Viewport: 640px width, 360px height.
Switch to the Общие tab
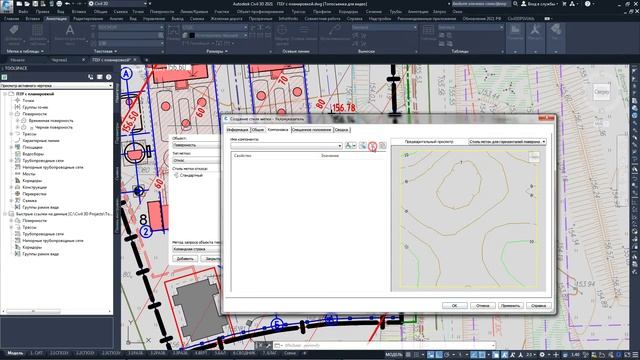[x=258, y=130]
